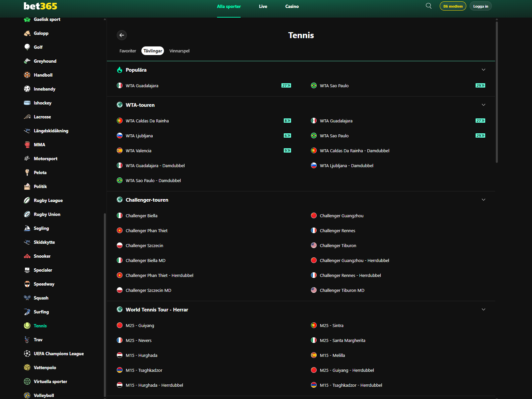Click the main content vertical scrollbar
Screen dimensions: 532x399
497,92
